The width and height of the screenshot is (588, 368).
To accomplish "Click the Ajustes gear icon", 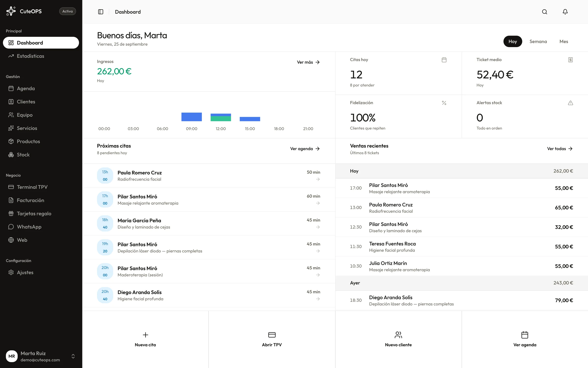I will click(x=11, y=272).
